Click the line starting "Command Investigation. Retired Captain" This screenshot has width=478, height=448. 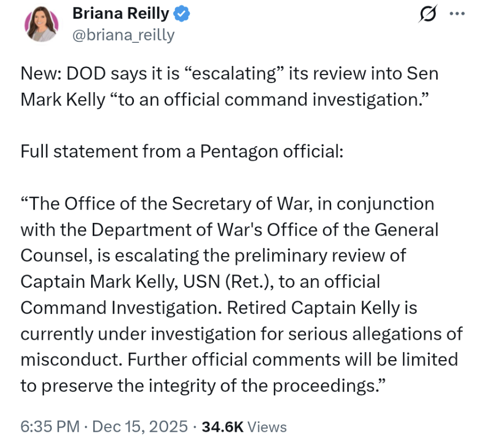click(219, 308)
